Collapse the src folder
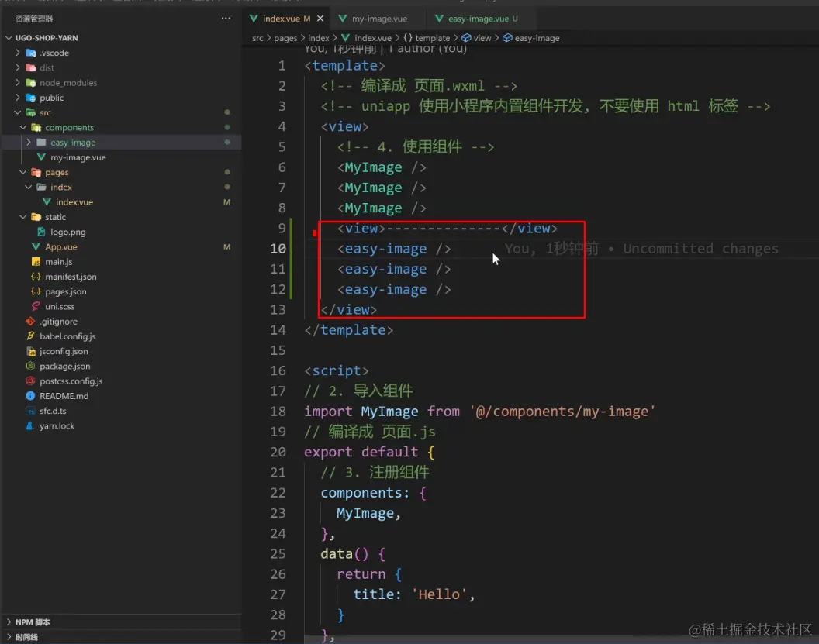819x644 pixels. [18, 112]
